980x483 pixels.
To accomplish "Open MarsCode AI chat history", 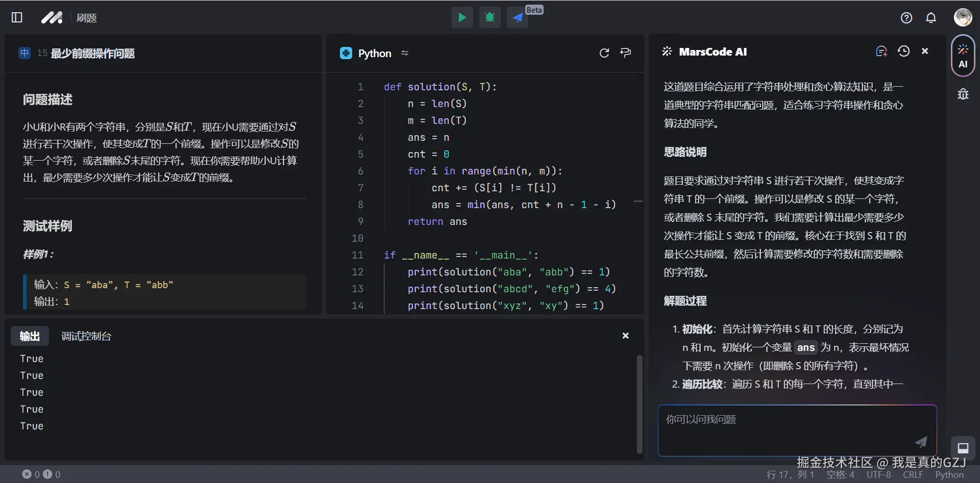I will point(904,51).
